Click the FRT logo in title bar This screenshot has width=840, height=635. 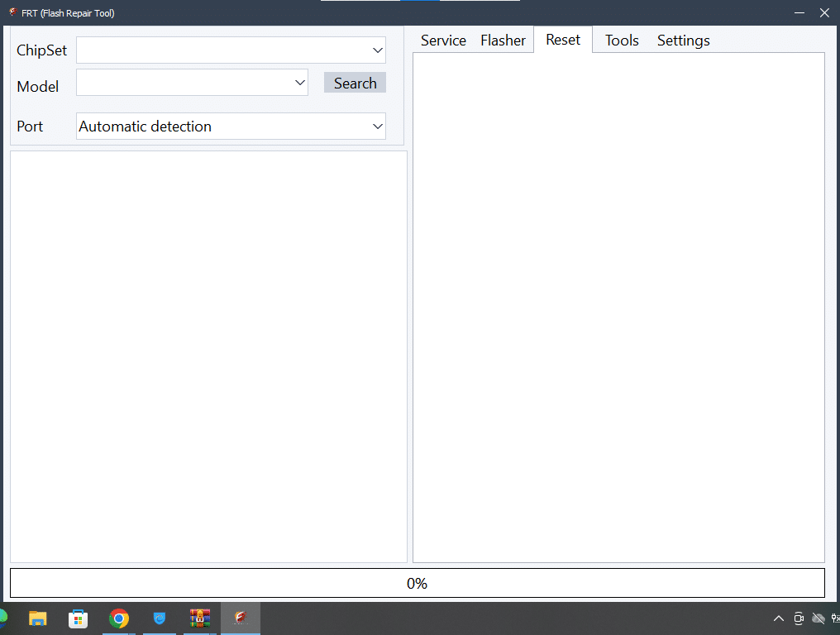(12, 12)
